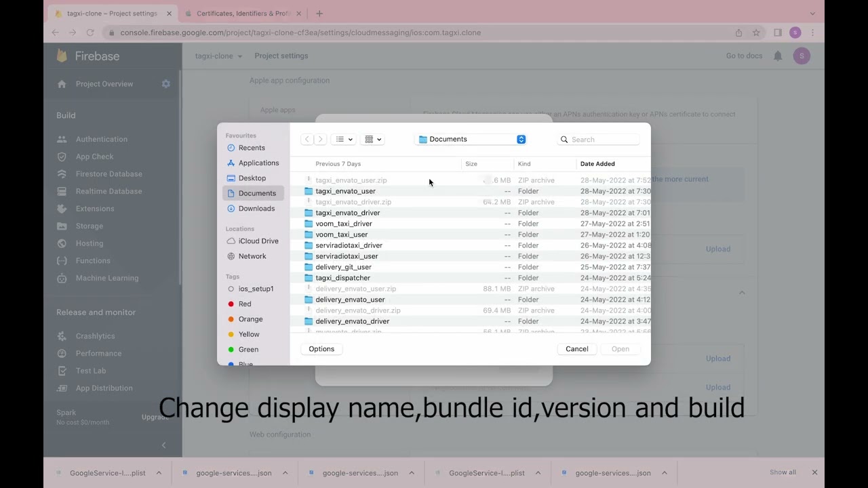Click the Cancel button
This screenshot has width=868, height=488.
click(577, 349)
